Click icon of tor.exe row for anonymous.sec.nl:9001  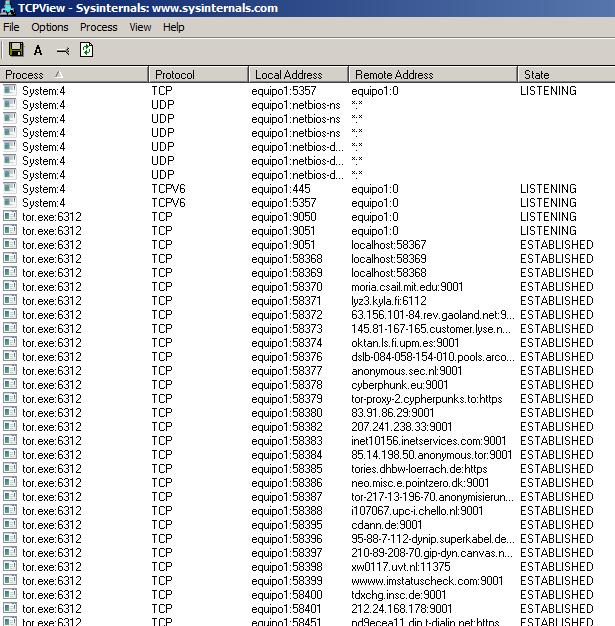(x=10, y=370)
